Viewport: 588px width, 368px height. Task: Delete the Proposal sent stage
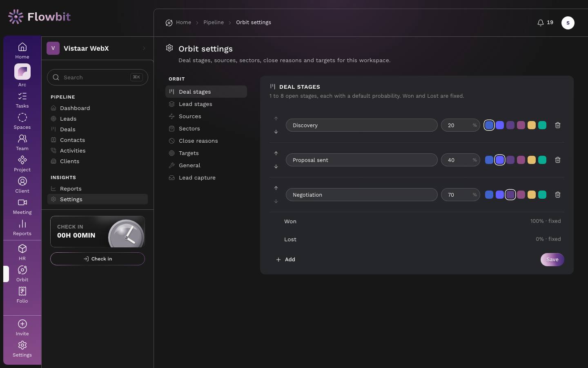[x=558, y=160]
